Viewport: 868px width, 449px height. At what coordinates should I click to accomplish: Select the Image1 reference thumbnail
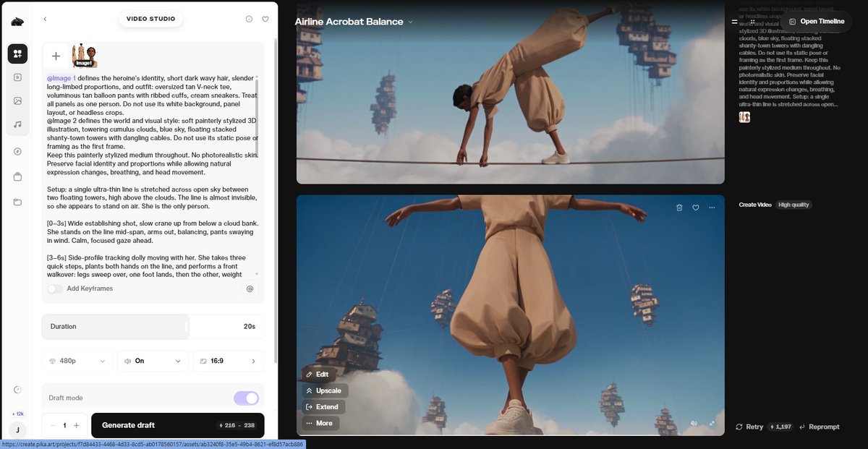(85, 56)
